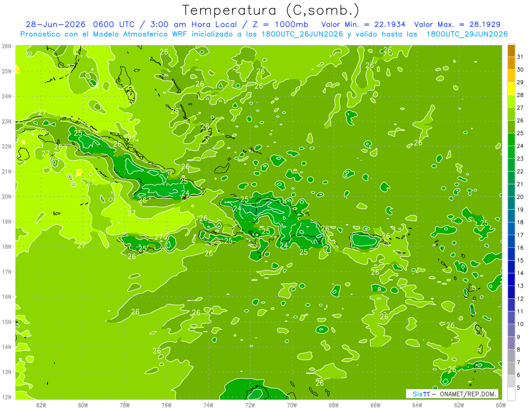Click the 72W longitude axis label

point(250,405)
